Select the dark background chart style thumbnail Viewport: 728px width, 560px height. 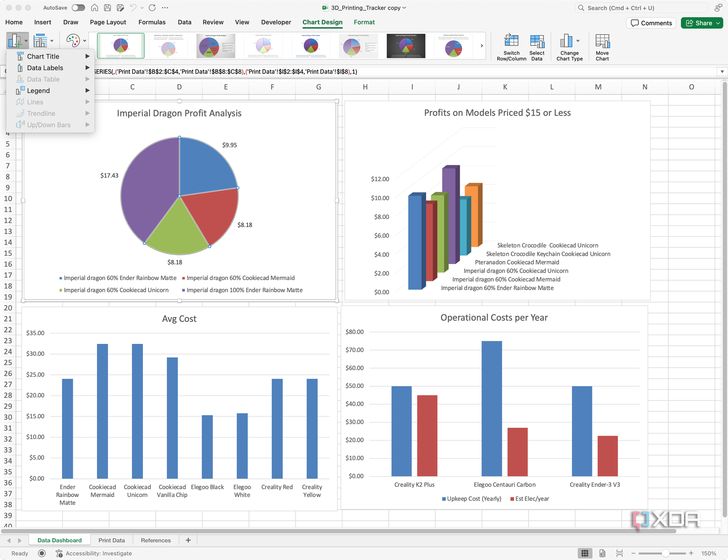point(406,46)
